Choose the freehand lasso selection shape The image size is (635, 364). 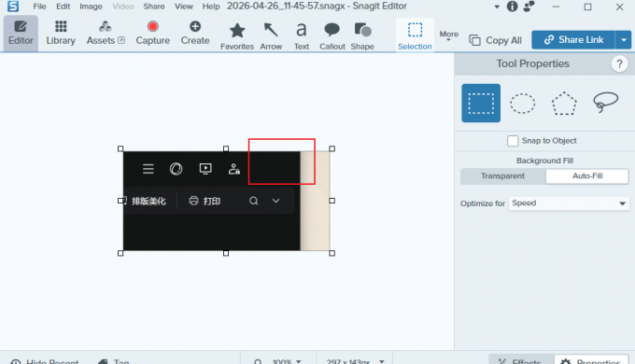(x=606, y=103)
